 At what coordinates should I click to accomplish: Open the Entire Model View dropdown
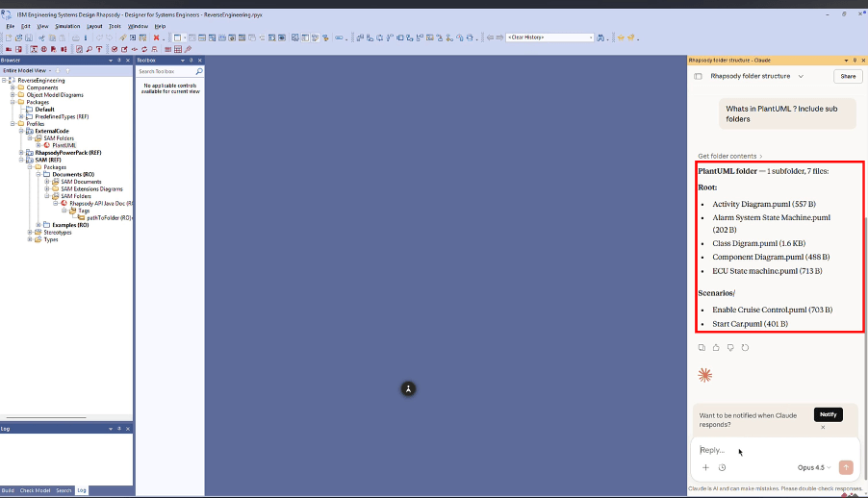50,71
